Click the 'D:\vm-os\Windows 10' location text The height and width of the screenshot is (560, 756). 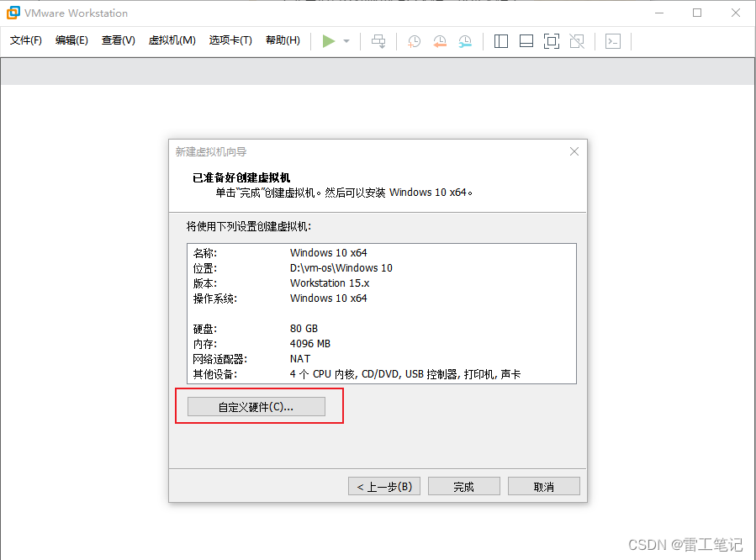click(x=341, y=268)
